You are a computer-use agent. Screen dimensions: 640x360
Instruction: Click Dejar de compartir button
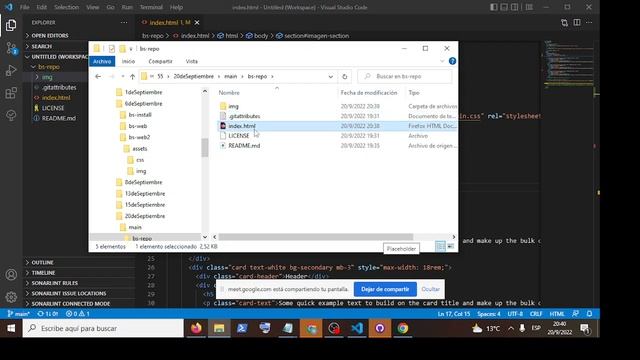tap(385, 289)
